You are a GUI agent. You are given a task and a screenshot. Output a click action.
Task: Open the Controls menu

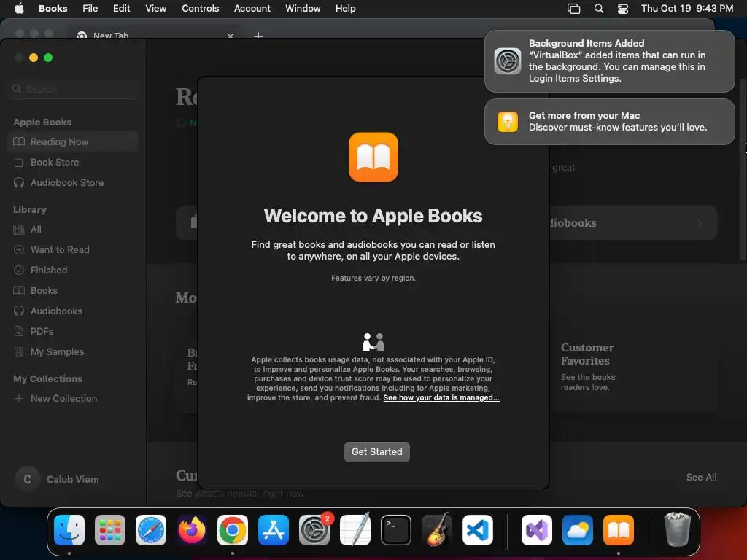click(x=200, y=9)
